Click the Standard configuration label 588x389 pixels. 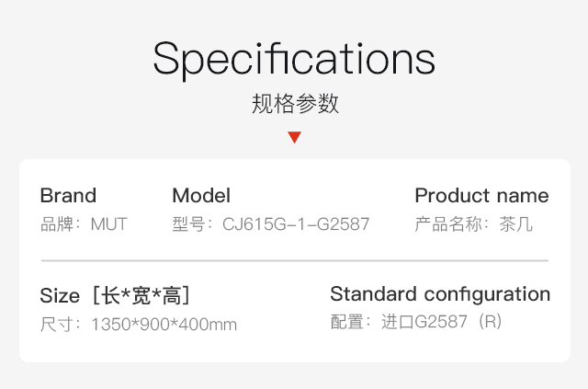click(x=440, y=294)
